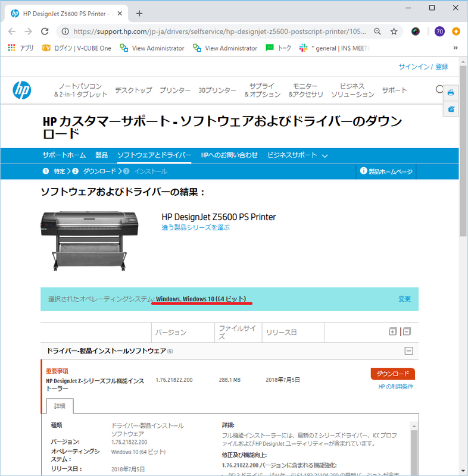Reload the HP support page
The image size is (468, 476).
click(x=45, y=32)
